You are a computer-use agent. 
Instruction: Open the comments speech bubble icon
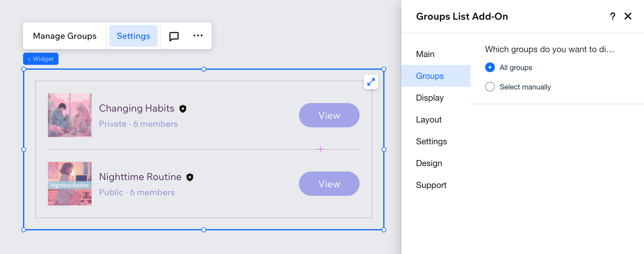[174, 36]
